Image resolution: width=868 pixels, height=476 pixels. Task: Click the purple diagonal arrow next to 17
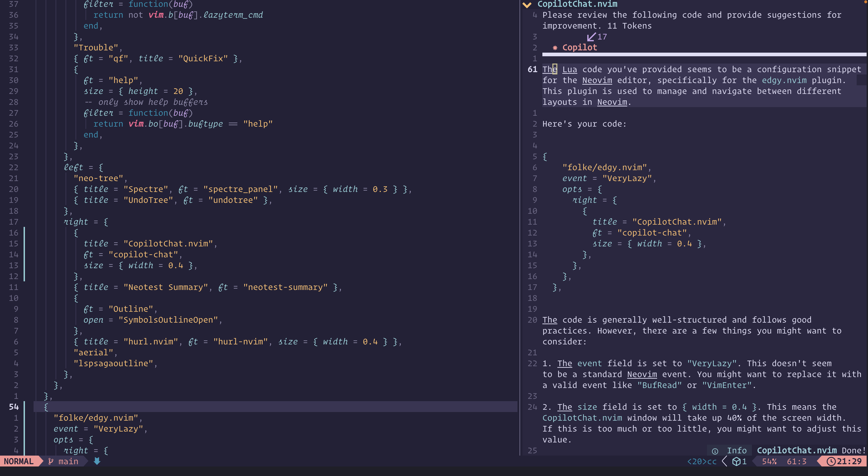pyautogui.click(x=591, y=37)
